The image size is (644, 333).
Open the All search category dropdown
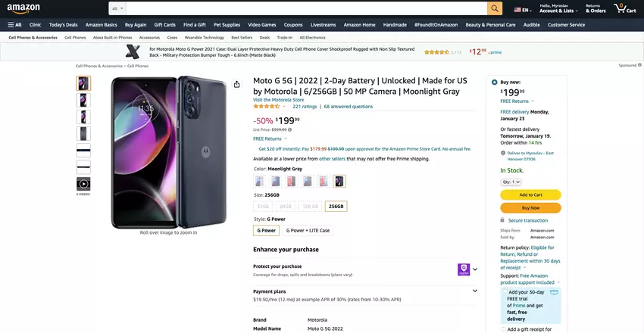click(117, 8)
